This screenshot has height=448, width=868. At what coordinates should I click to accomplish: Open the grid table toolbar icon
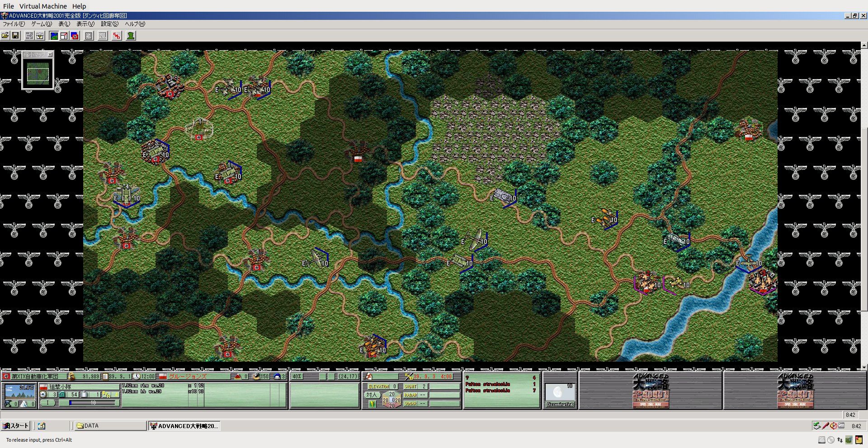[x=89, y=36]
